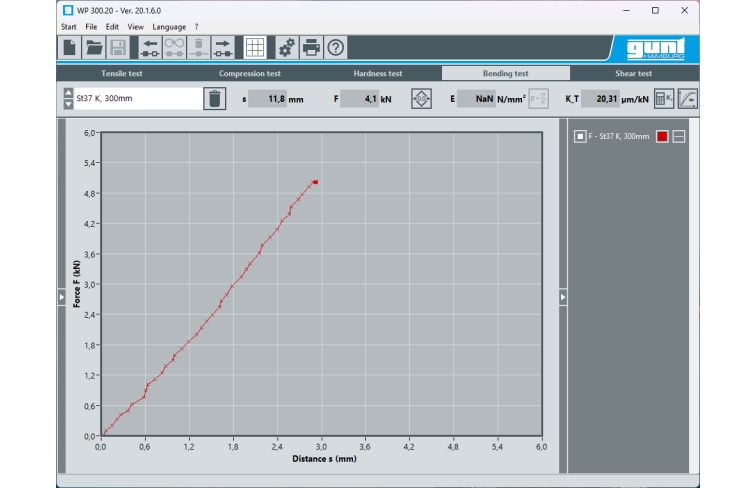Viewport: 755px width, 488px height.
Task: Click the curve correction button after K_T
Action: tap(688, 99)
